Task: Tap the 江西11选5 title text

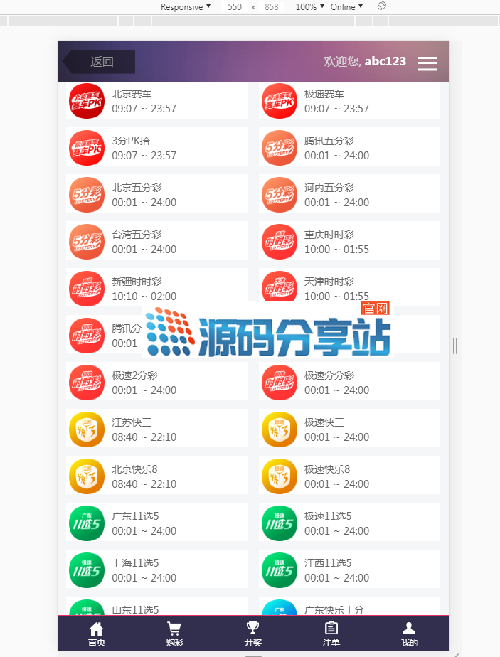Action: tap(328, 564)
